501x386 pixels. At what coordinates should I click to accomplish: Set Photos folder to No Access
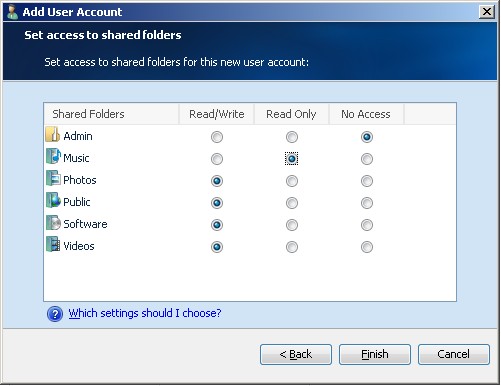(x=367, y=181)
